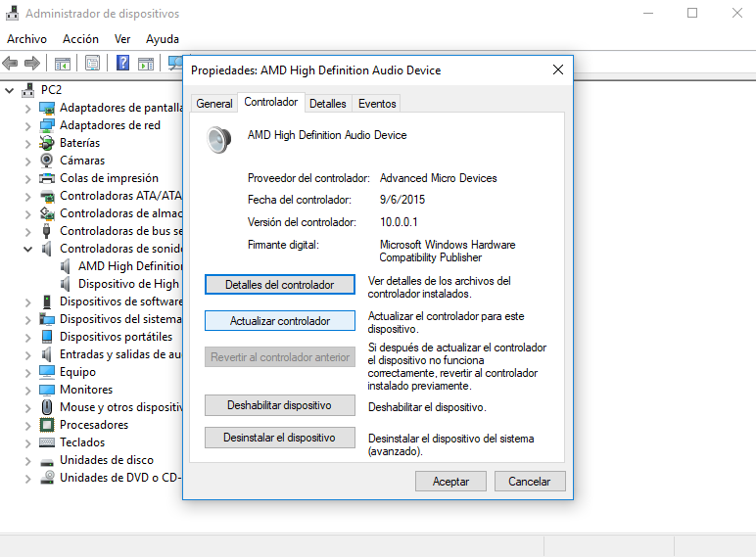Screen dimensions: 756x557
Task: Click the Mouse y otros dispositivos icon
Action: (x=47, y=407)
